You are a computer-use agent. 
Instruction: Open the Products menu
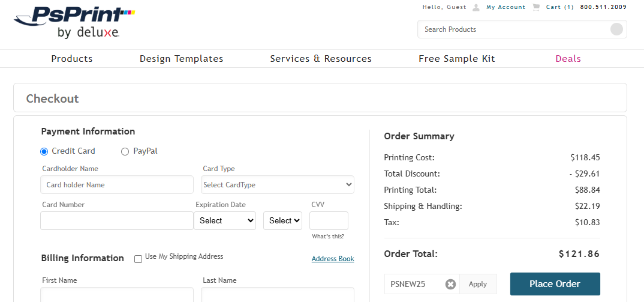coord(72,59)
